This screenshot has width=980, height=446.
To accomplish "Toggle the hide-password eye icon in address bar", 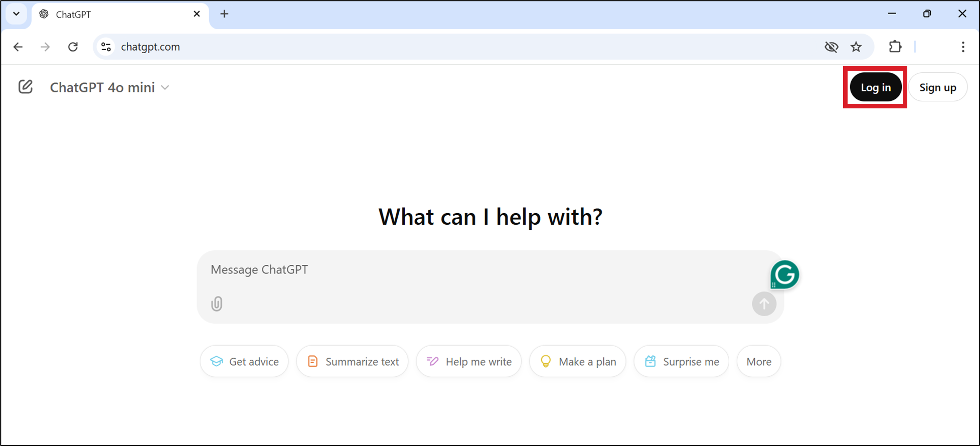I will [x=832, y=47].
